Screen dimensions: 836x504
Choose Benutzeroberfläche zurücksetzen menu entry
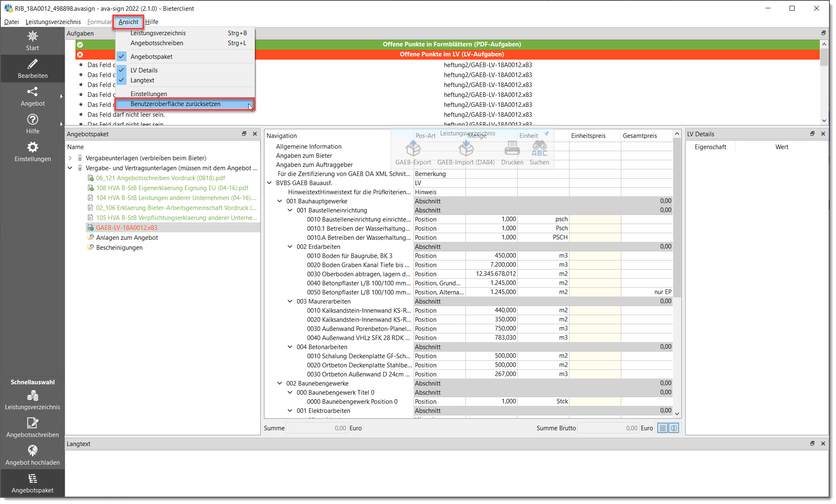coord(185,104)
